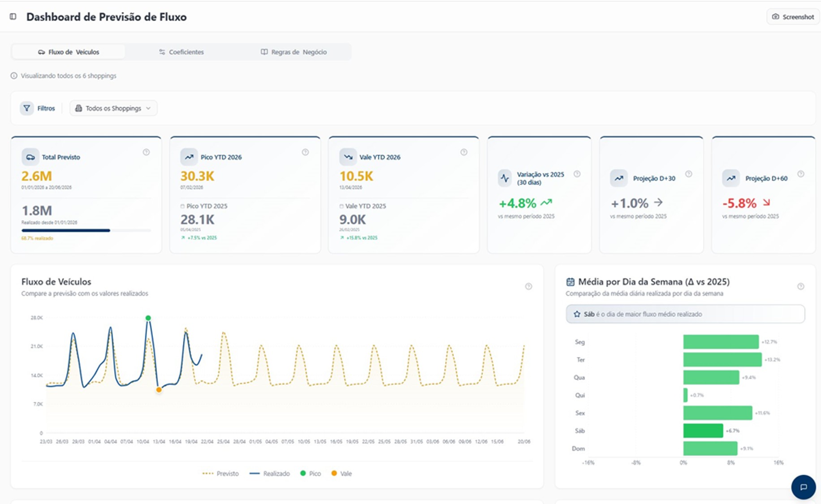Click help icon on Variação vs 2025 card

[x=577, y=174]
